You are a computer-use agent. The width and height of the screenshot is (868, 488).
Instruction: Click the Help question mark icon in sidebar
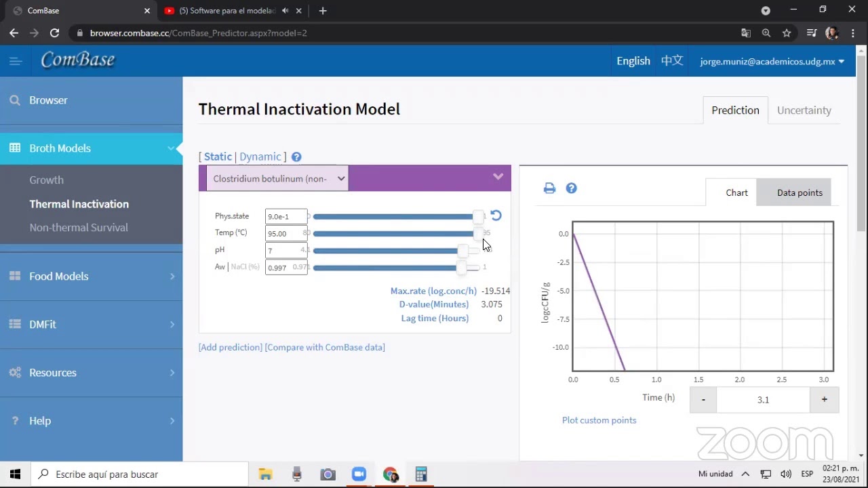(15, 420)
